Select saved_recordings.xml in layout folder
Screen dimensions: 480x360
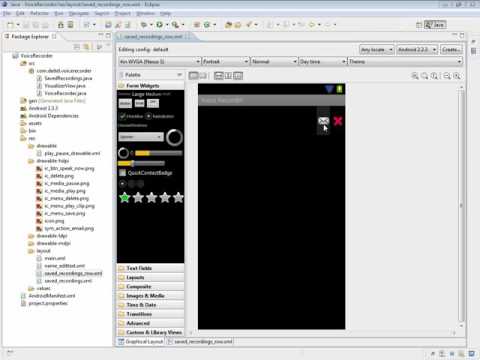click(x=68, y=281)
